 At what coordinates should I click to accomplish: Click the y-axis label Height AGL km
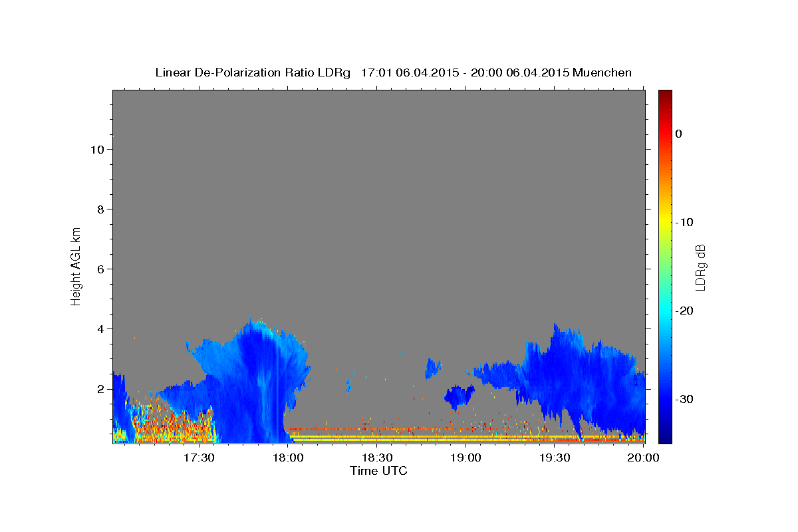pos(76,266)
